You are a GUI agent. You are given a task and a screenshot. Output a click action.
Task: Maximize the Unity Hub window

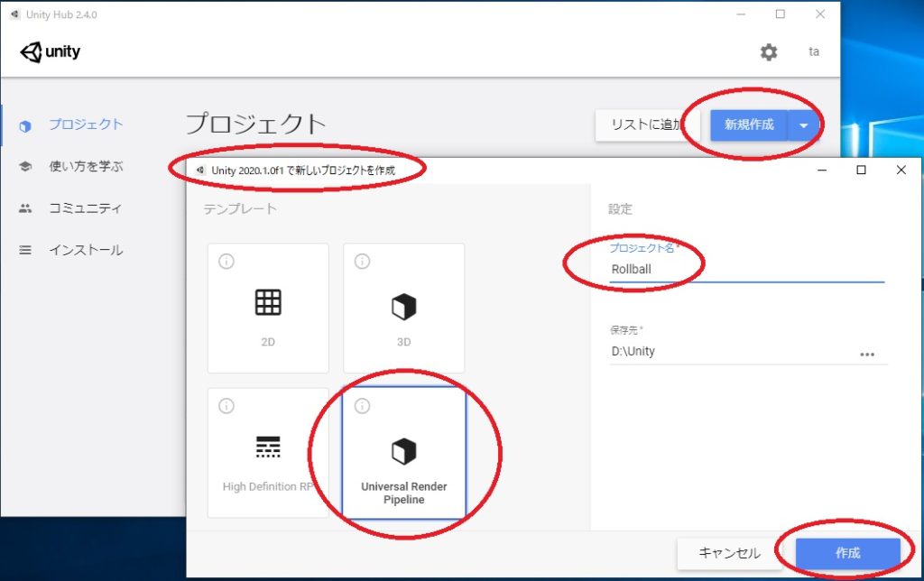(x=781, y=14)
